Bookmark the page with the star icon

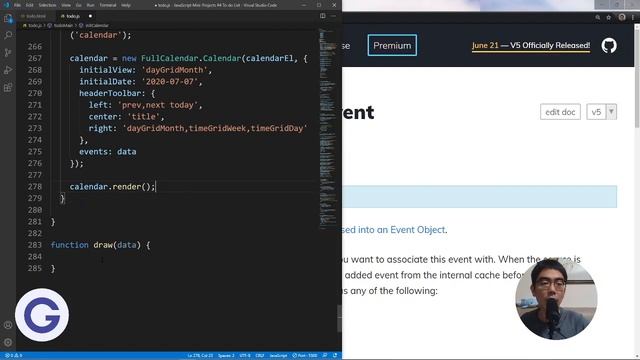tap(609, 18)
